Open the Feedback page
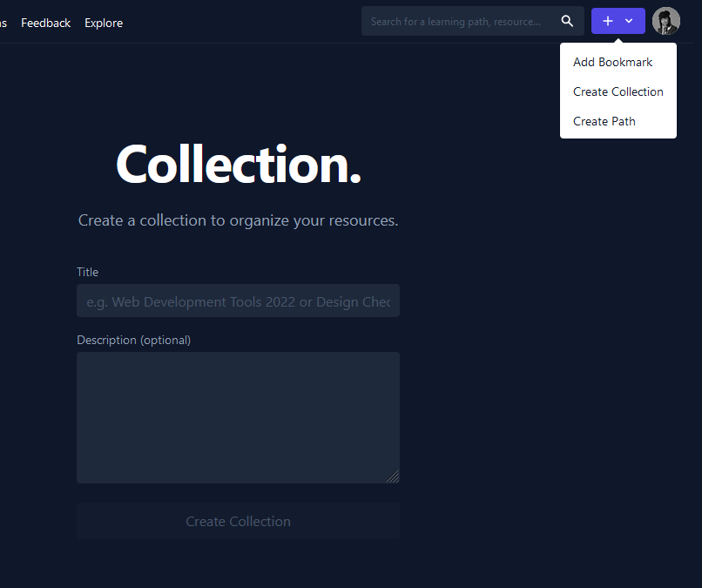The width and height of the screenshot is (702, 588). [45, 23]
